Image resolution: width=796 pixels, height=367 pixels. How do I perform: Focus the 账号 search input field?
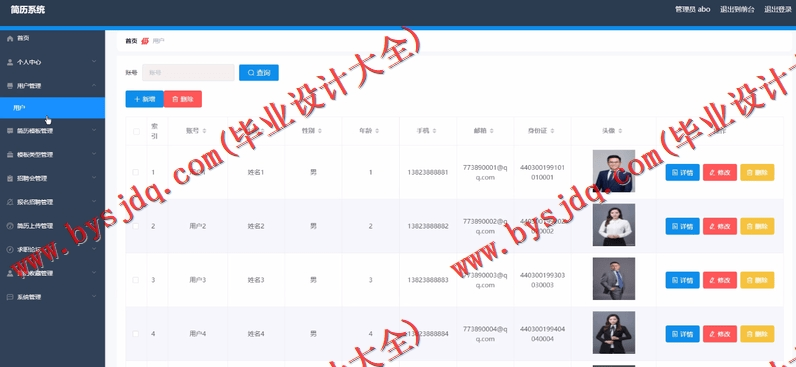tap(188, 73)
